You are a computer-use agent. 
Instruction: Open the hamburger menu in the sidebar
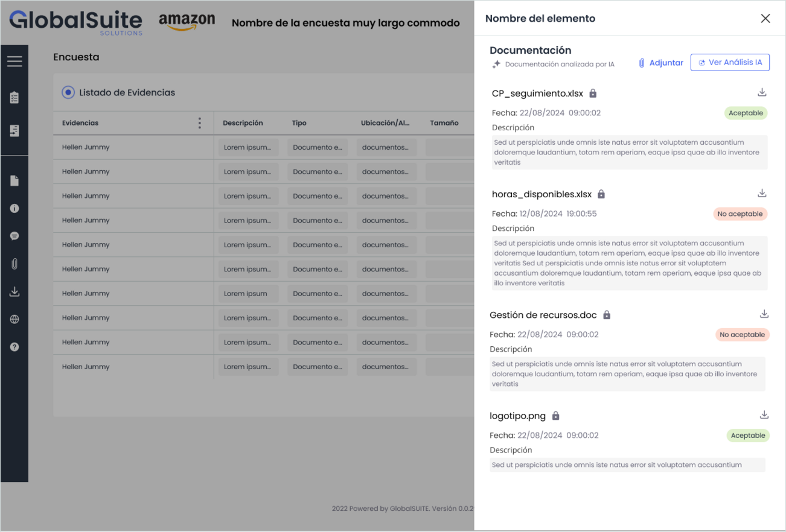coord(14,61)
